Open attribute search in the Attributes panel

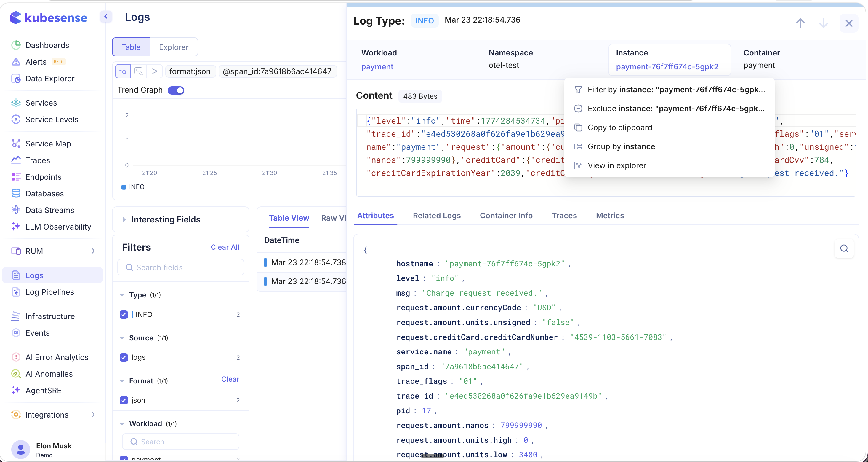[844, 248]
